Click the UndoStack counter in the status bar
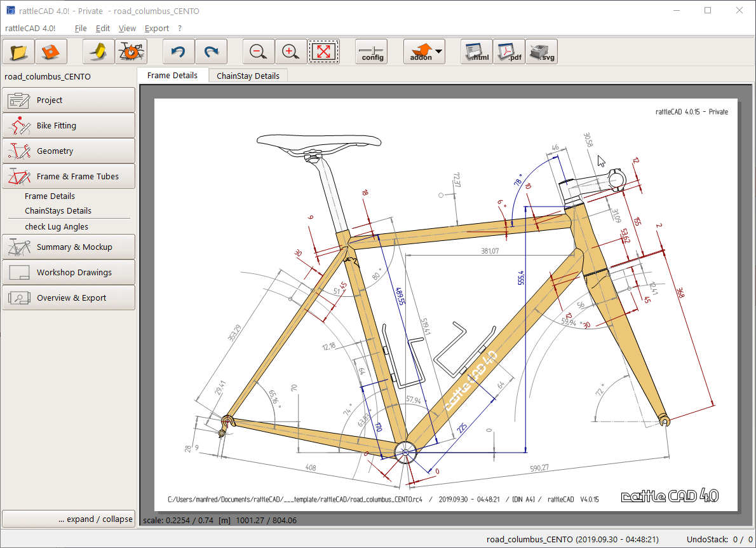 point(719,539)
